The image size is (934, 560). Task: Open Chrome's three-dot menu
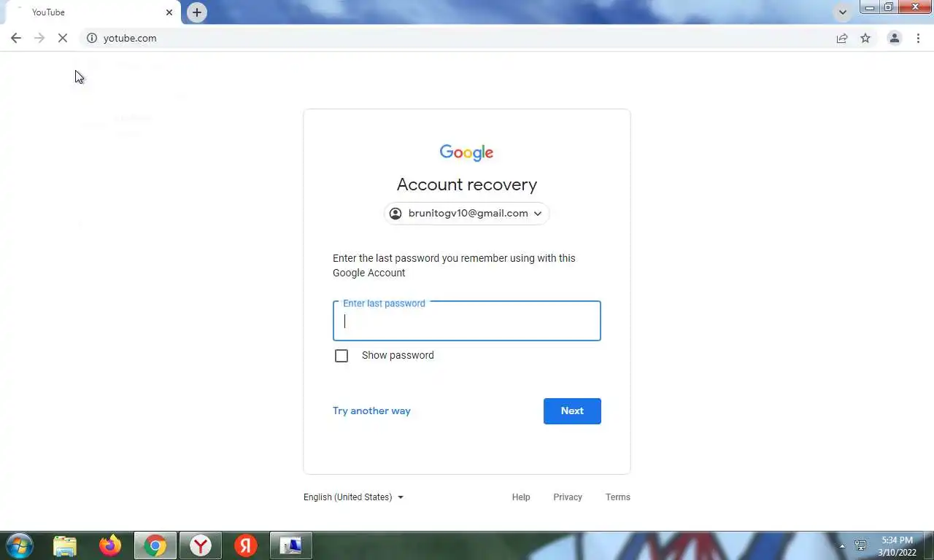tap(918, 38)
